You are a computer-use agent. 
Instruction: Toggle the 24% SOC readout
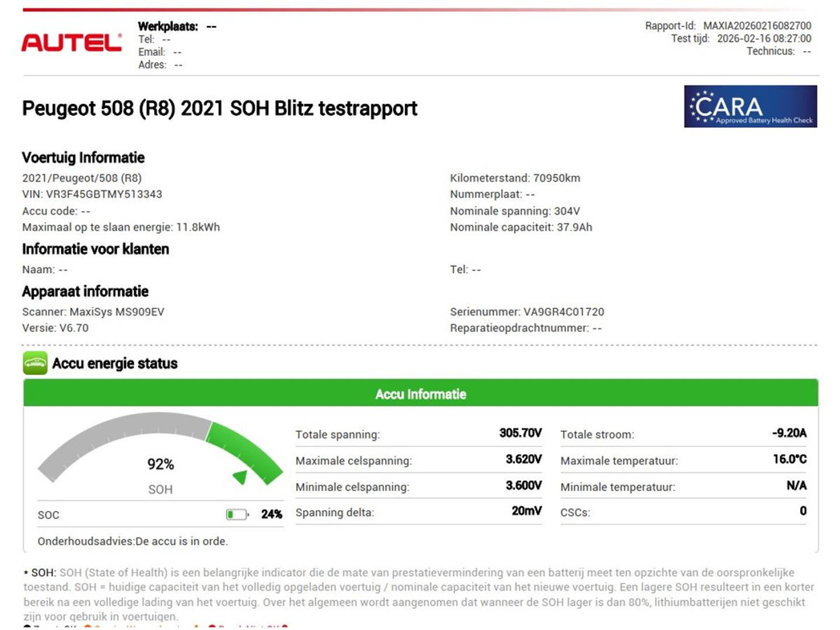pos(272,514)
